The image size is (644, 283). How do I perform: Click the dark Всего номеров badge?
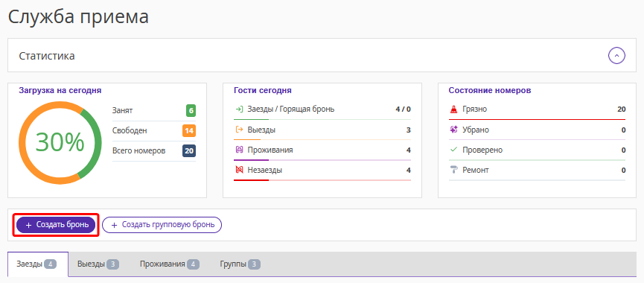[189, 151]
